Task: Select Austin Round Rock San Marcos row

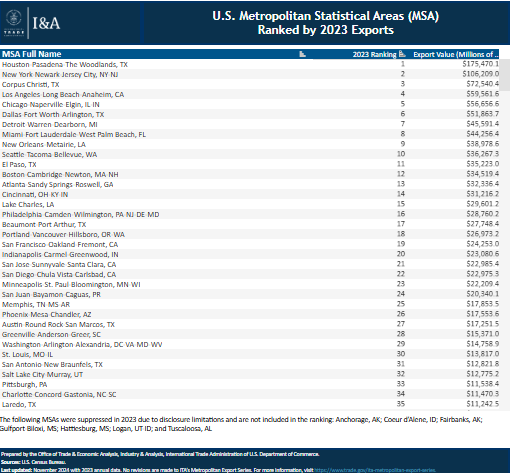Action: [x=250, y=324]
